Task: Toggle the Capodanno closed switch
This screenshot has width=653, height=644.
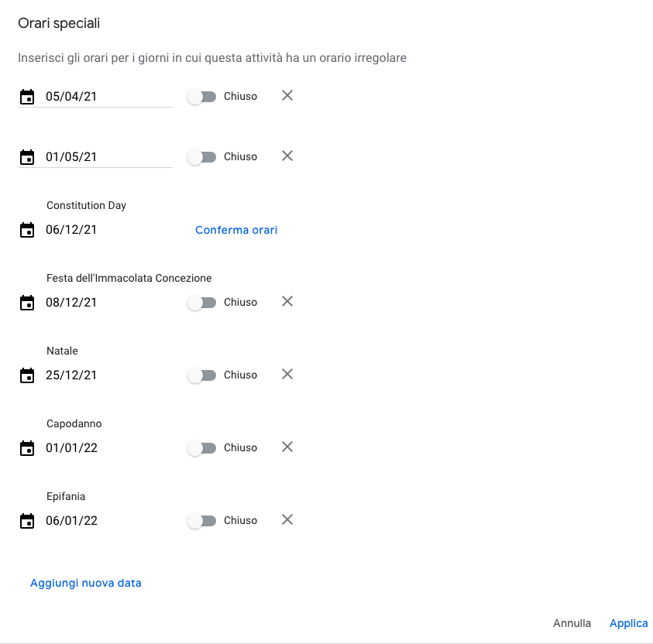Action: (x=201, y=447)
